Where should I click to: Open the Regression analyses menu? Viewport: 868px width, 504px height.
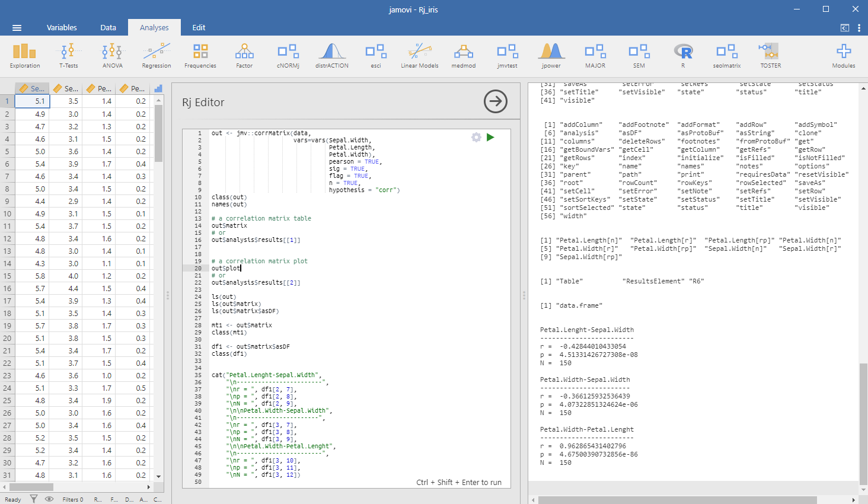(157, 56)
